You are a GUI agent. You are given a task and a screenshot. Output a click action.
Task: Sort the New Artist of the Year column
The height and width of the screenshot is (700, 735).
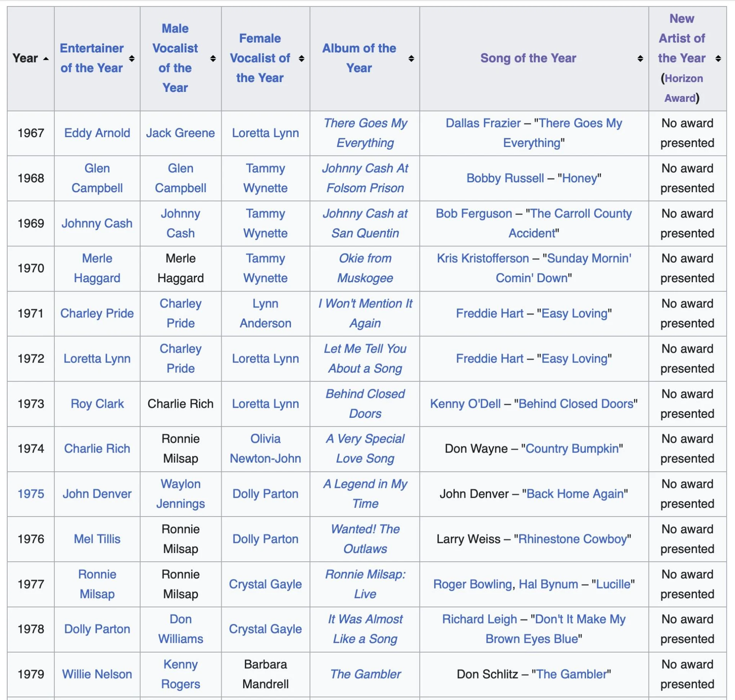(x=718, y=59)
